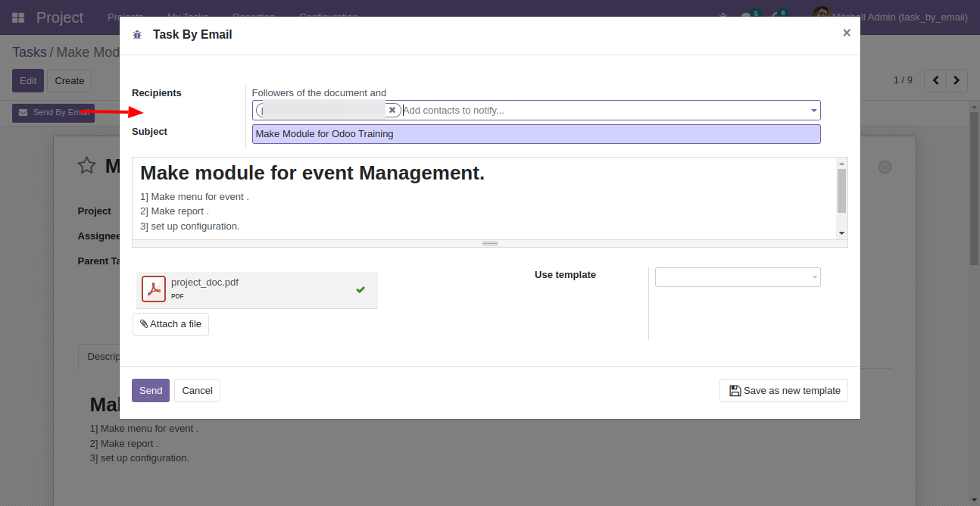This screenshot has height=506, width=980.
Task: Click the page vertical scrollbar on right
Action: 975,188
